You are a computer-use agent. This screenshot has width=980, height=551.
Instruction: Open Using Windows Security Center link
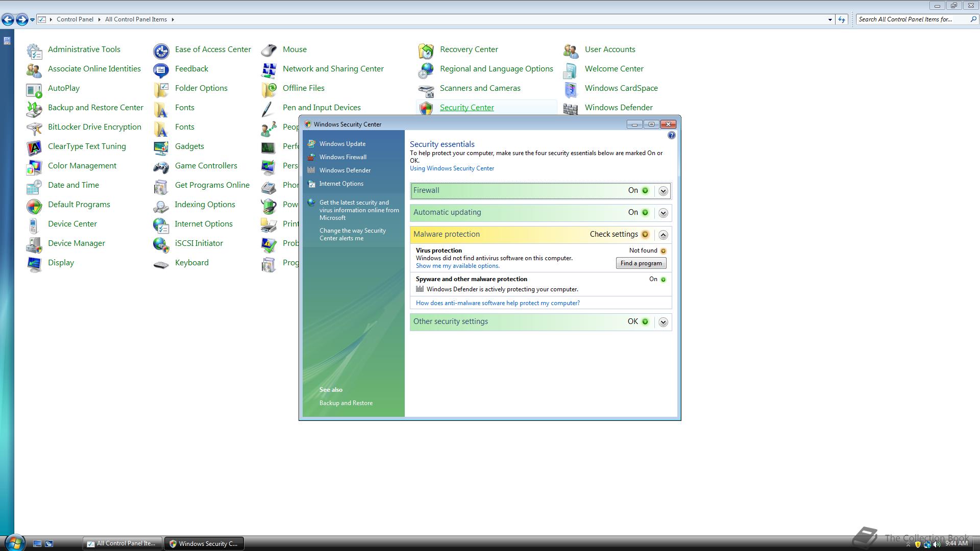pos(452,168)
